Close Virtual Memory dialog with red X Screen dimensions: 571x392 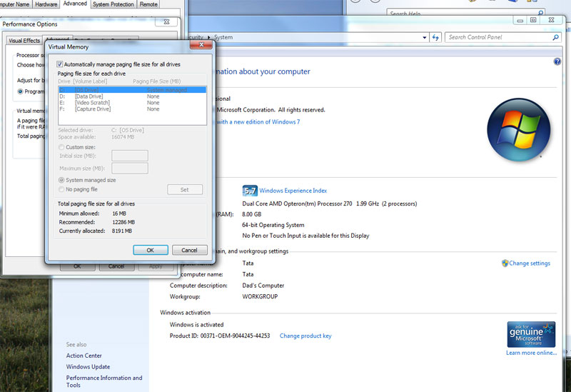coord(201,44)
